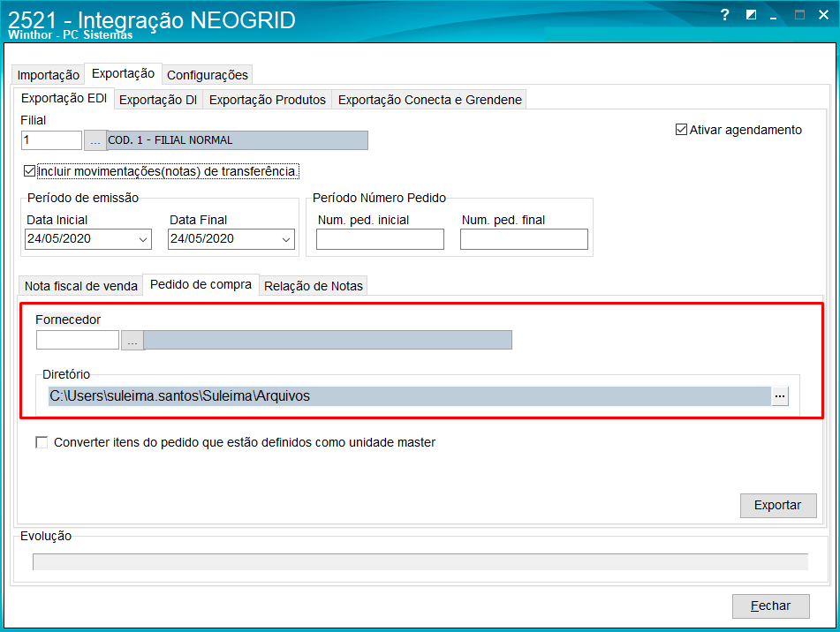Click the Fornecedor description gray field

[328, 340]
